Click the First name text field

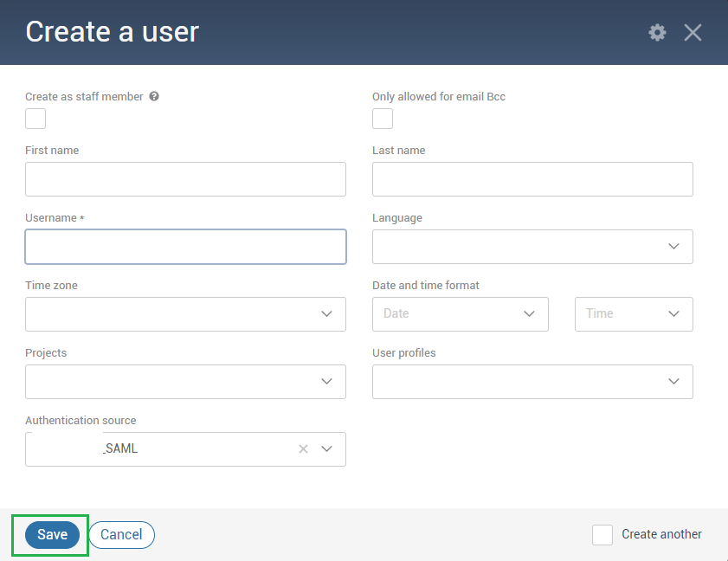click(x=185, y=178)
